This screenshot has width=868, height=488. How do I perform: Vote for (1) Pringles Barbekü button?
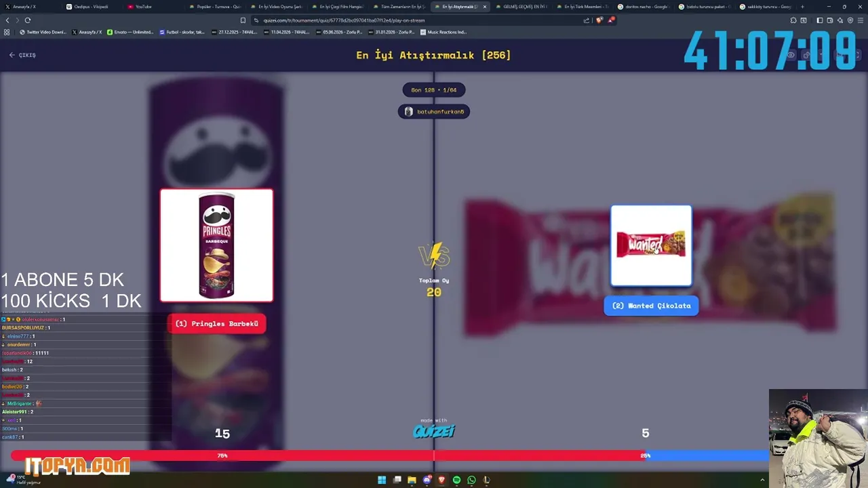click(x=217, y=324)
